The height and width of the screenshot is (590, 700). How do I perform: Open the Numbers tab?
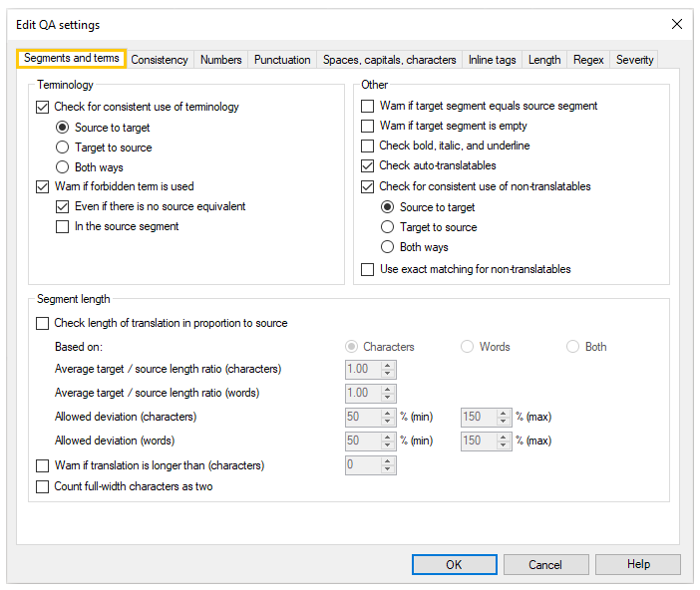click(x=220, y=60)
